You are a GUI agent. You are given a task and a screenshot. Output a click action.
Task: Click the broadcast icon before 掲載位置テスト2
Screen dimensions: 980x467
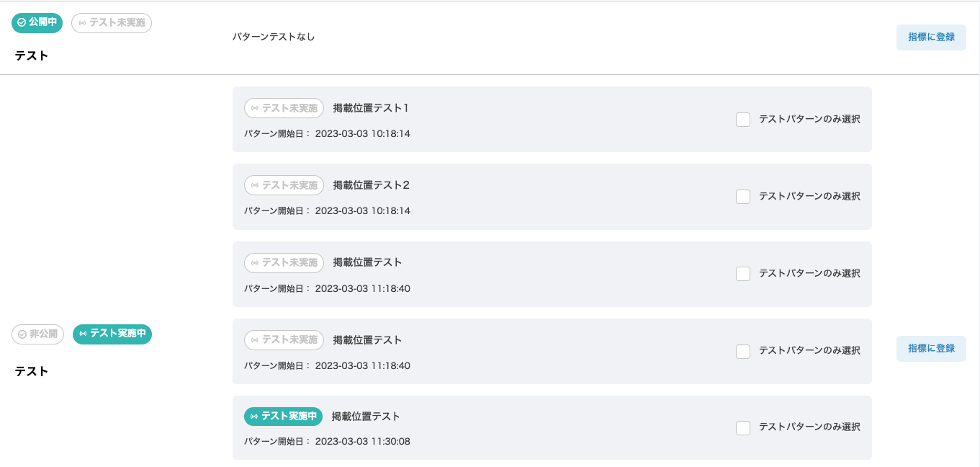(254, 185)
